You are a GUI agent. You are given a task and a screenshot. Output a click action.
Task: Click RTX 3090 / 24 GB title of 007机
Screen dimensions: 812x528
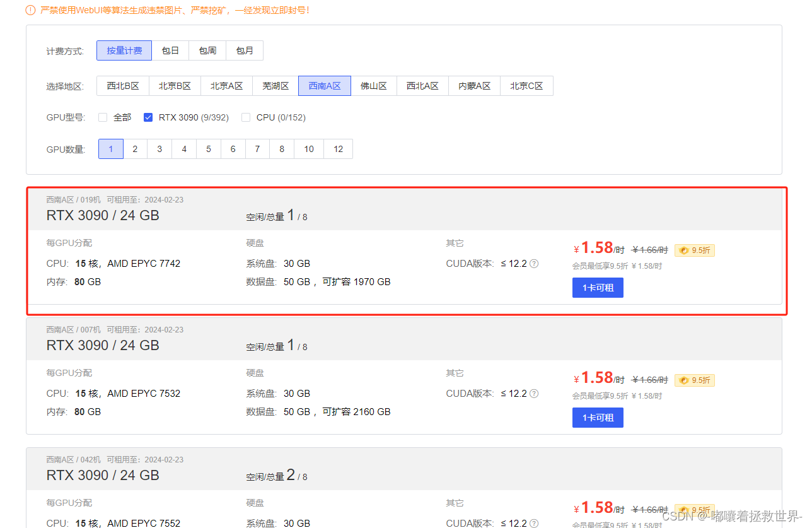coord(103,345)
